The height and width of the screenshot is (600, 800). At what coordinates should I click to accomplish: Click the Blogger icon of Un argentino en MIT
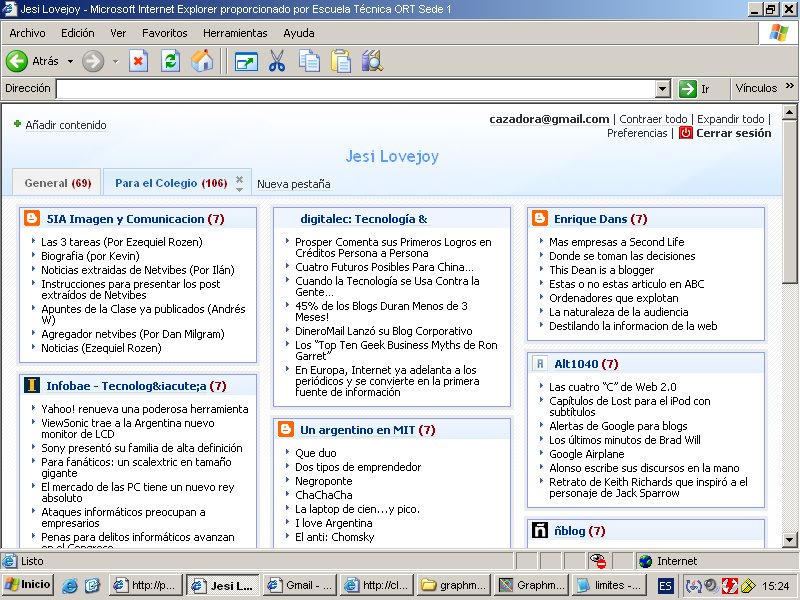point(286,429)
